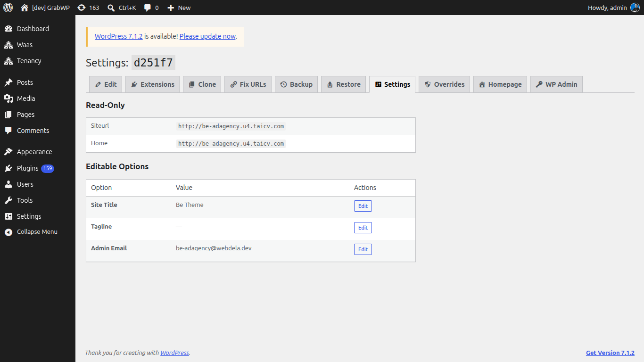Click the Please update now link

[x=207, y=36]
